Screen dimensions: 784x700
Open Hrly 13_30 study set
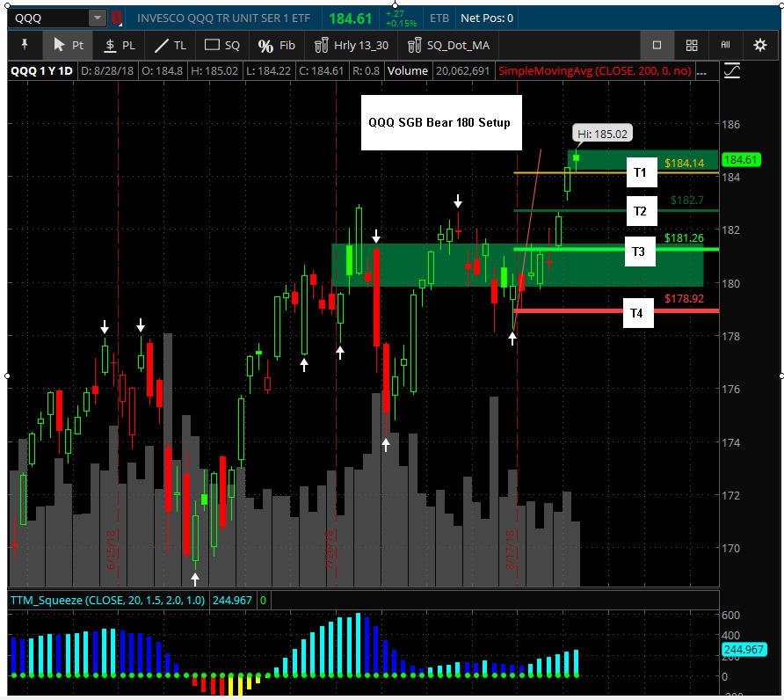point(352,45)
